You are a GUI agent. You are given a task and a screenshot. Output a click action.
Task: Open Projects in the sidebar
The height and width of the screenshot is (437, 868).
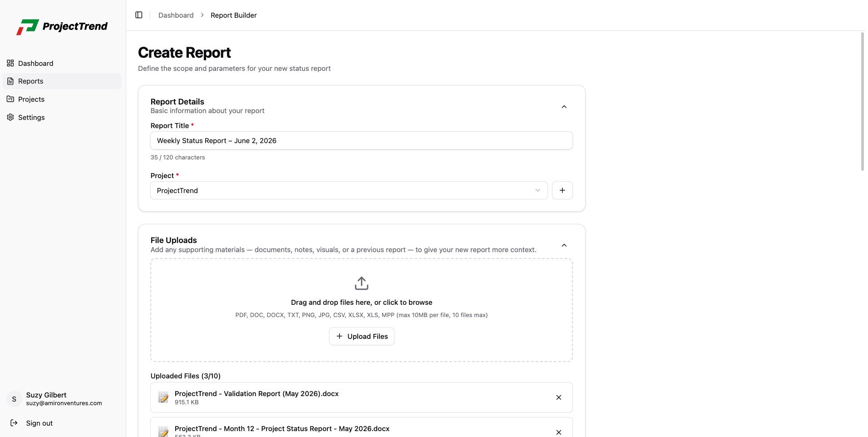(x=62, y=99)
